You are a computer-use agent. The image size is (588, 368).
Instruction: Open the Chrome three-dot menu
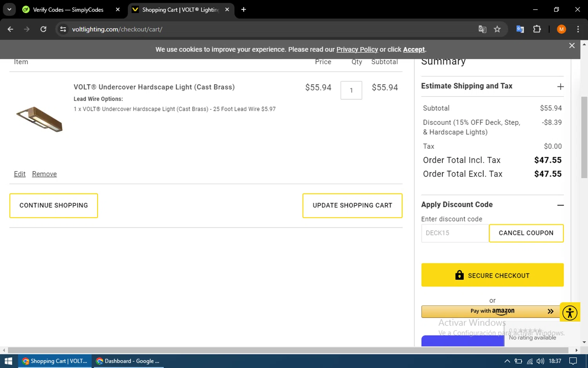pyautogui.click(x=578, y=29)
